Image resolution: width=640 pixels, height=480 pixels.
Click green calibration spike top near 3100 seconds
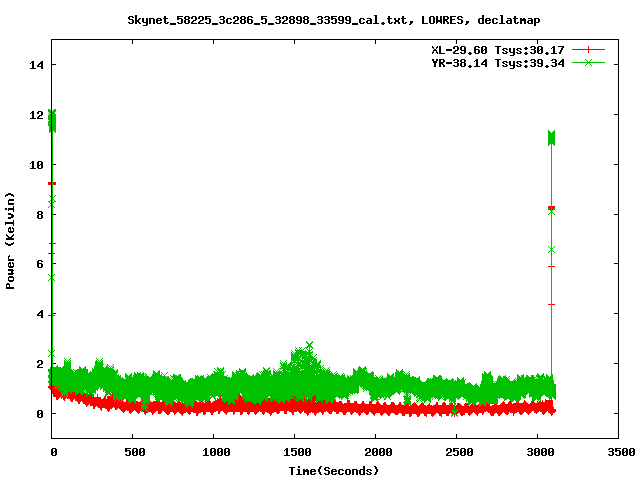click(551, 138)
